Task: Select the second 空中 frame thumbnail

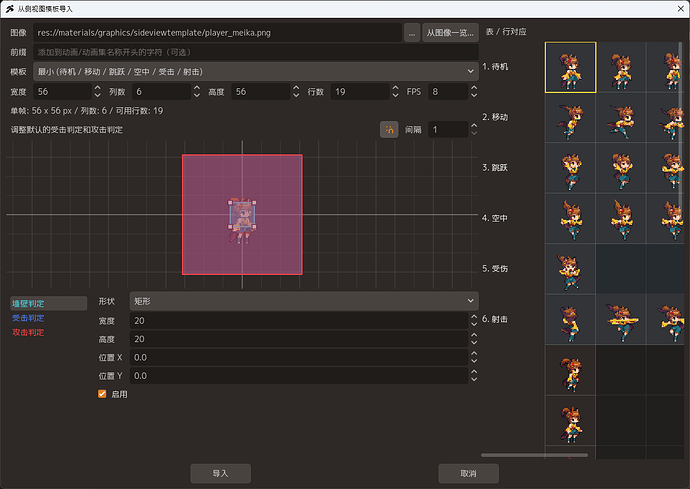Action: pos(621,219)
